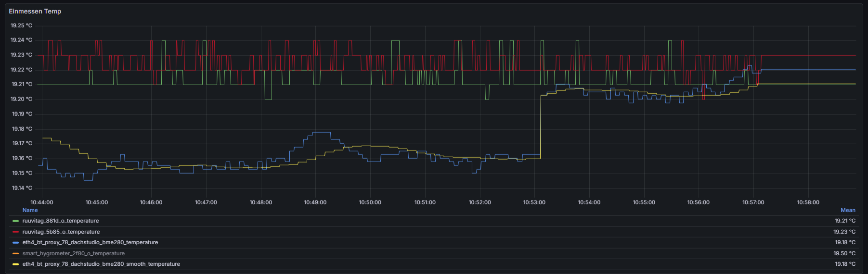Screen dimensions: 868x274
Task: Sort legend by the Name column header
Action: (30, 210)
